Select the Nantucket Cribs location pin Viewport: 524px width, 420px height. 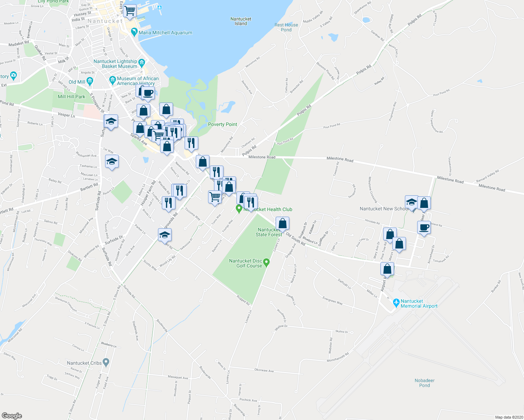point(106,362)
